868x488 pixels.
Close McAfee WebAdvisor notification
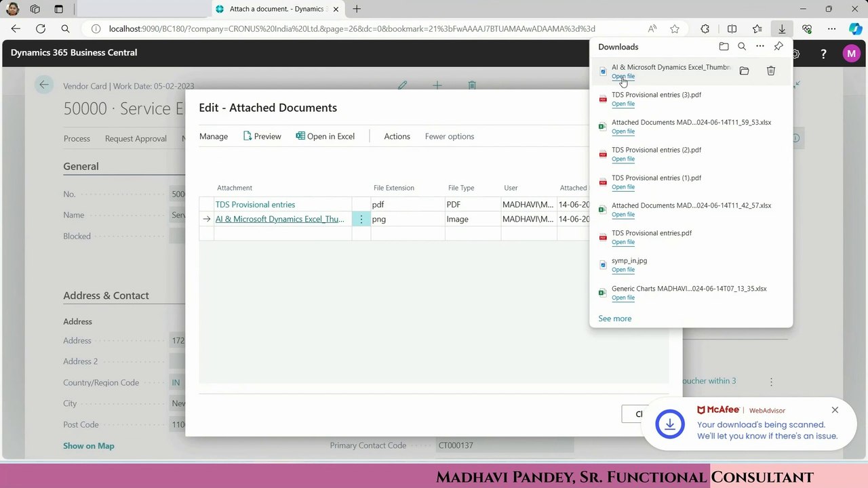pos(835,410)
